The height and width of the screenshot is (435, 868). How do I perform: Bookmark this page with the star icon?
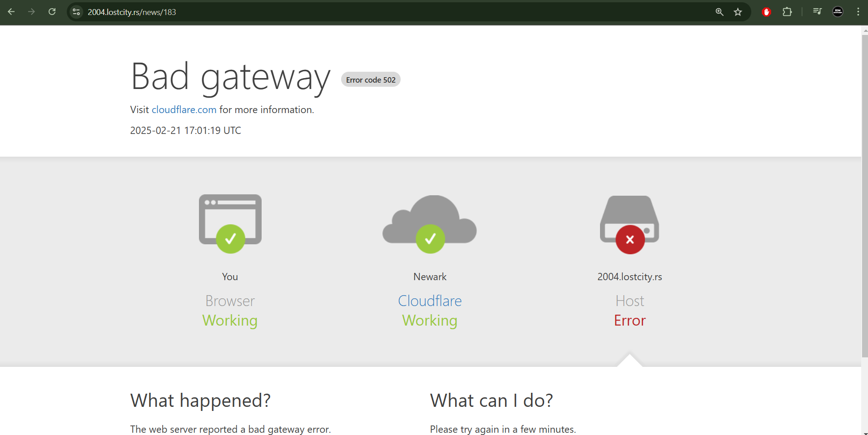click(738, 12)
